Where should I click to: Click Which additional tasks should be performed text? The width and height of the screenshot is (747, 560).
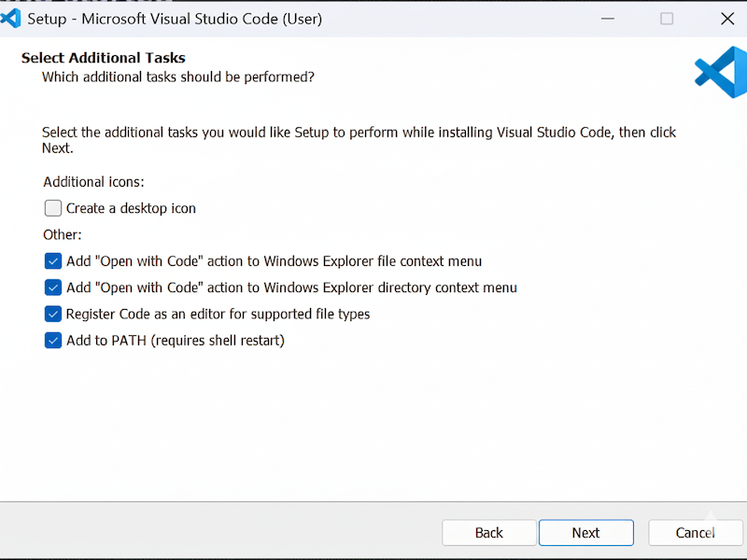178,77
